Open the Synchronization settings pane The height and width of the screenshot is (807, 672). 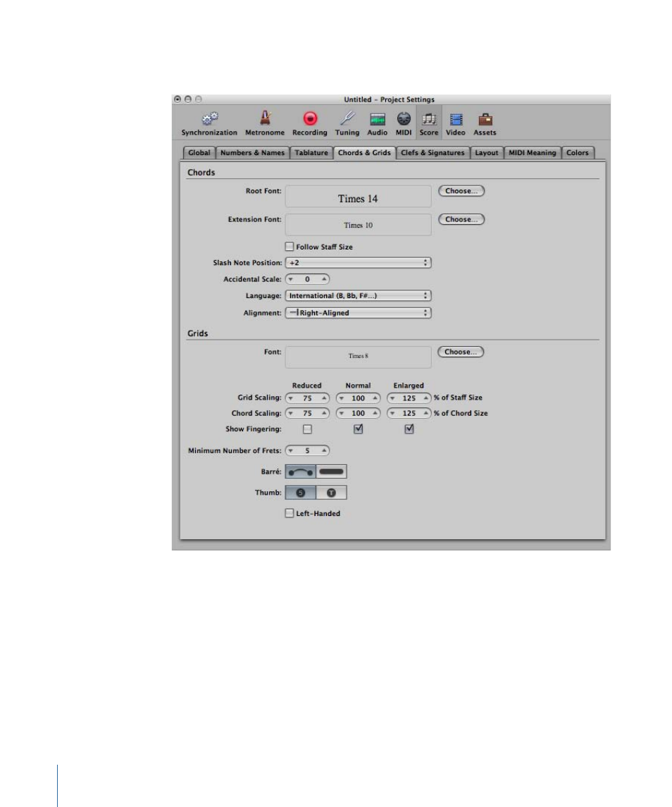click(209, 123)
